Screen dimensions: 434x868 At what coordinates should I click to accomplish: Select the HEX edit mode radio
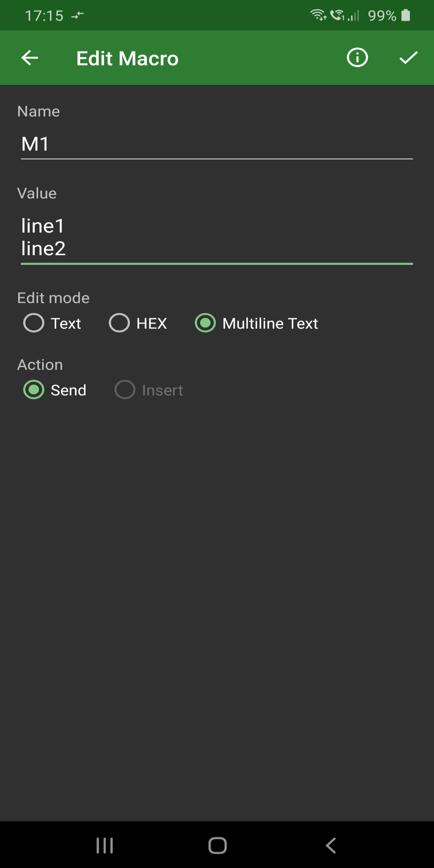pos(119,323)
